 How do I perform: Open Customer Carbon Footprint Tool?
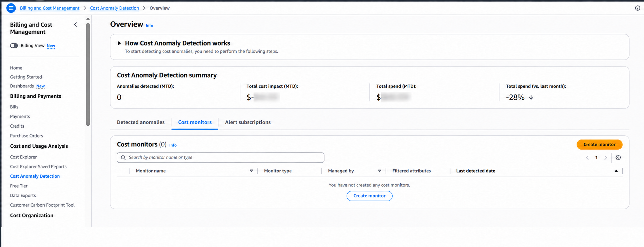pos(42,205)
